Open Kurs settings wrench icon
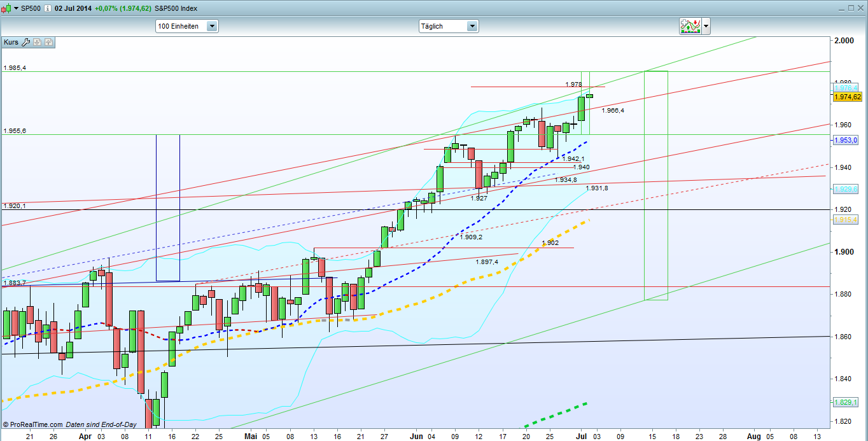 click(x=26, y=43)
